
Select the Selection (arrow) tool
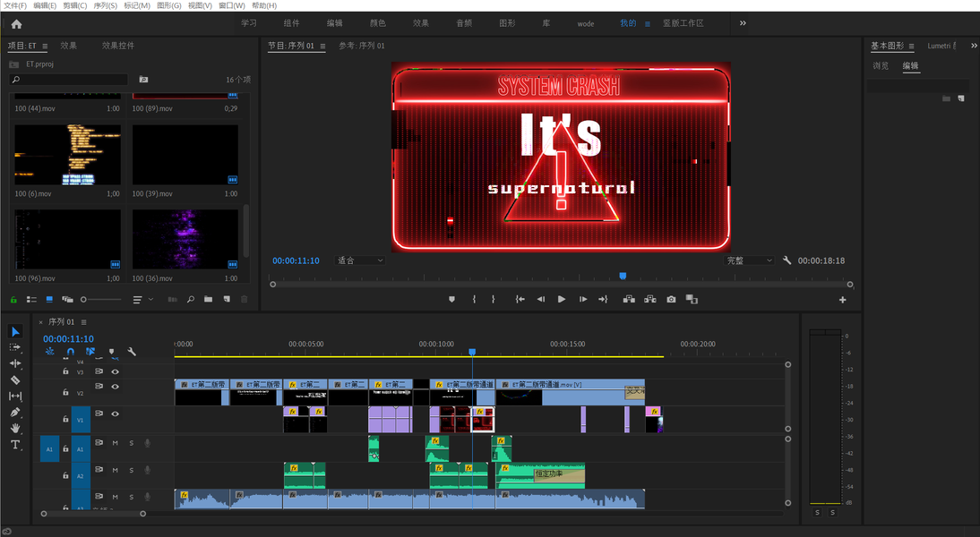[x=15, y=331]
